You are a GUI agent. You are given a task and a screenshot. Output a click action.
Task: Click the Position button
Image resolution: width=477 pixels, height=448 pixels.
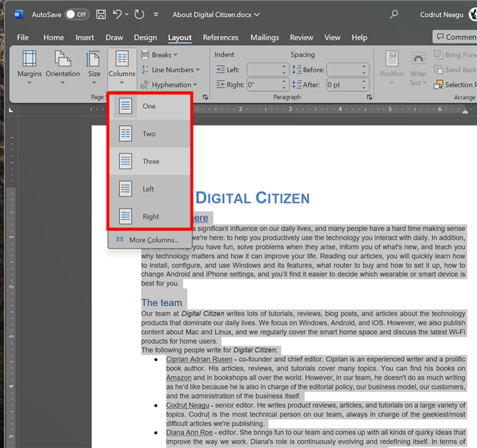tap(392, 68)
